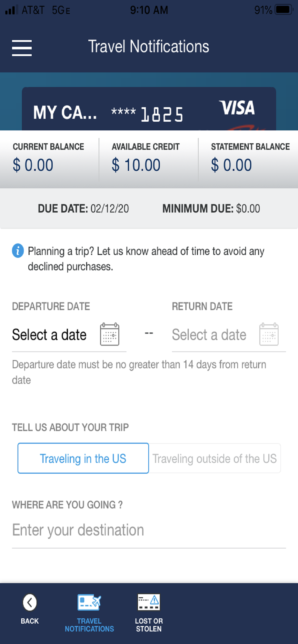Tap the BACK label button

30,621
